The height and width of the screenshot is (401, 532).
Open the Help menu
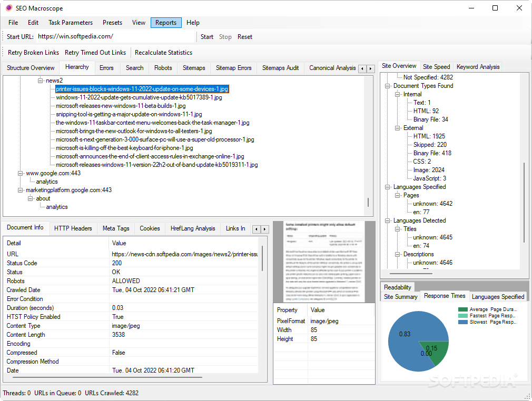coord(193,23)
